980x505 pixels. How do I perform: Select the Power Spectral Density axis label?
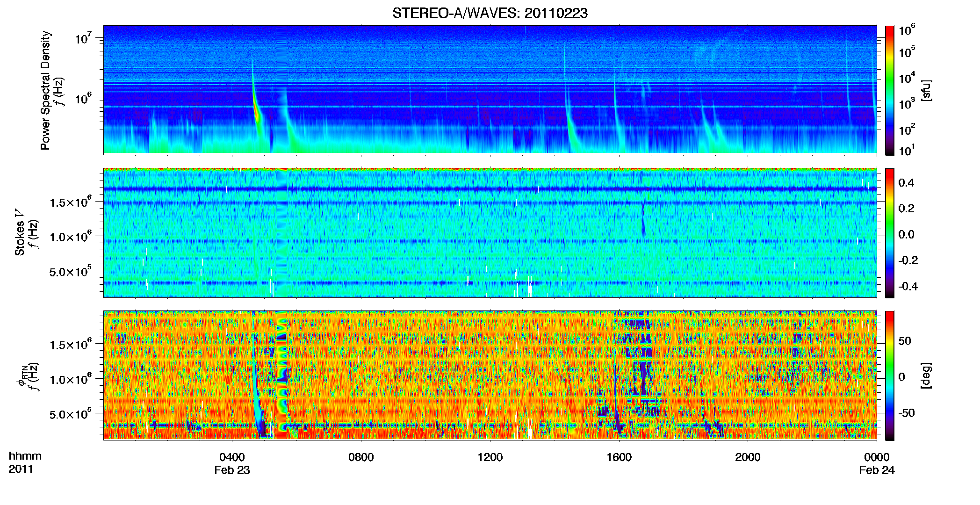pos(45,90)
